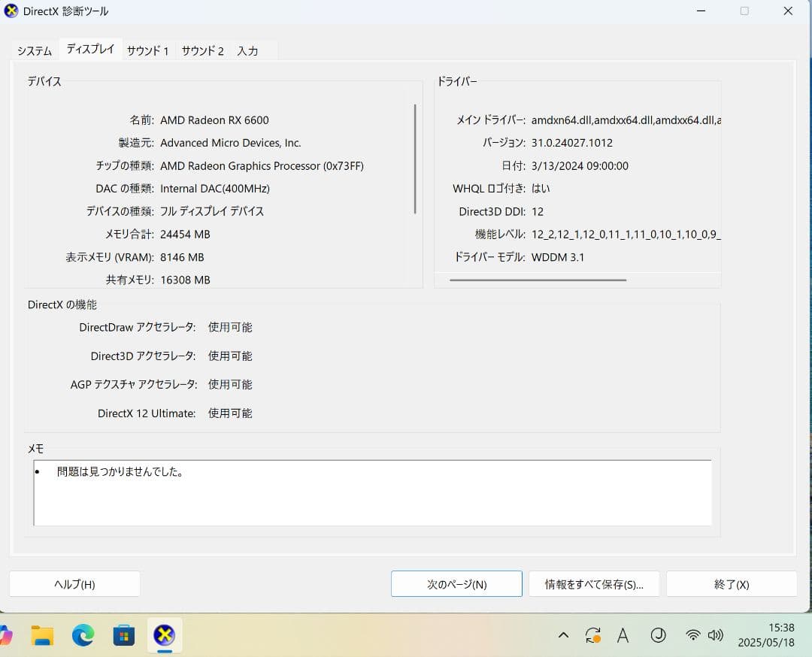812x657 pixels.
Task: Exit via the 終了(X) button
Action: [x=731, y=583]
